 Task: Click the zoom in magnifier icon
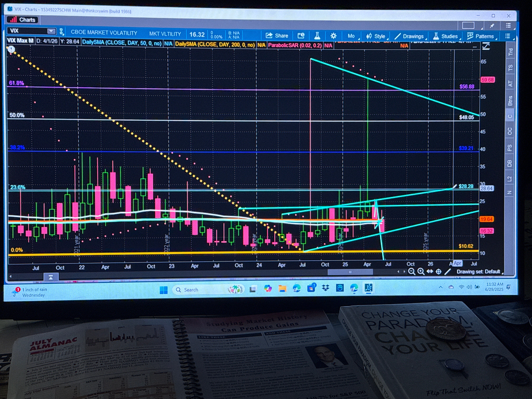421,272
